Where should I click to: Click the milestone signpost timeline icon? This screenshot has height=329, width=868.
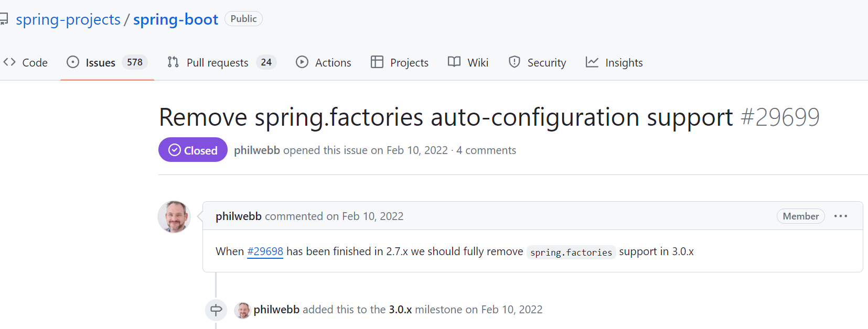point(216,310)
